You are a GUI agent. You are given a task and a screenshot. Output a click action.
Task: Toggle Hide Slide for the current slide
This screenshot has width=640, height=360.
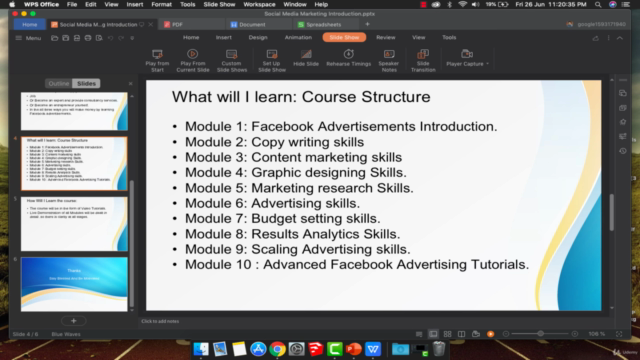(306, 58)
